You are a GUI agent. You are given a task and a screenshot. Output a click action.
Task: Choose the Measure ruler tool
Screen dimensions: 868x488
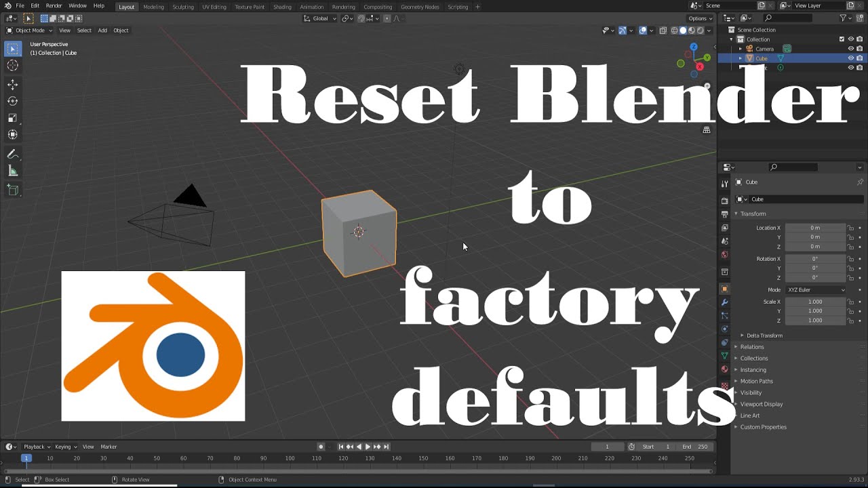pyautogui.click(x=12, y=171)
